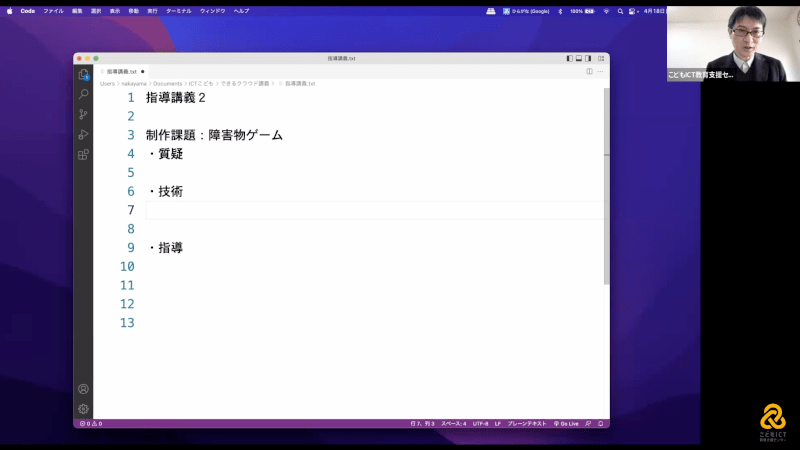800x450 pixels.
Task: Click the ・技術 line text
Action: (x=165, y=191)
